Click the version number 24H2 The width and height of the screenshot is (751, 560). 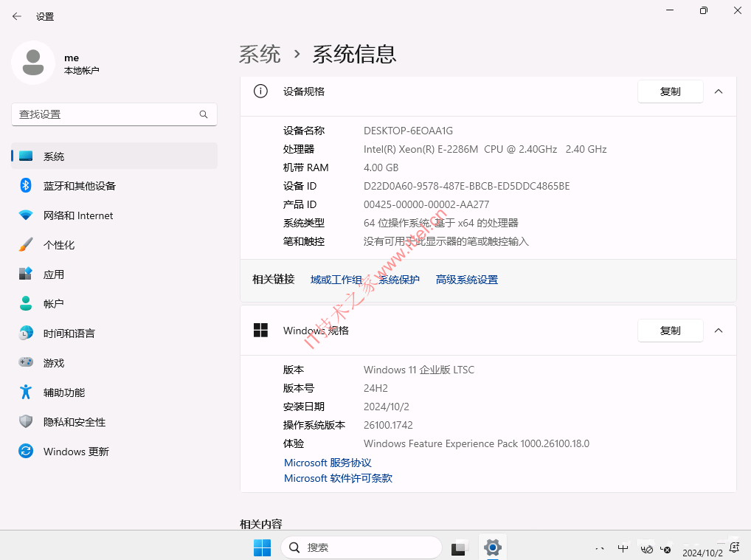pyautogui.click(x=375, y=388)
